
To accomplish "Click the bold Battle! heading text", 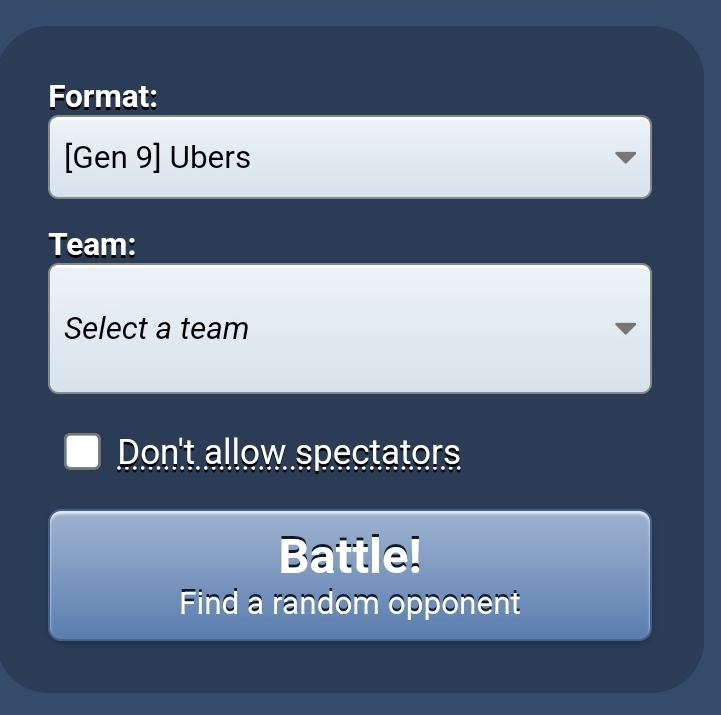I will coord(350,555).
